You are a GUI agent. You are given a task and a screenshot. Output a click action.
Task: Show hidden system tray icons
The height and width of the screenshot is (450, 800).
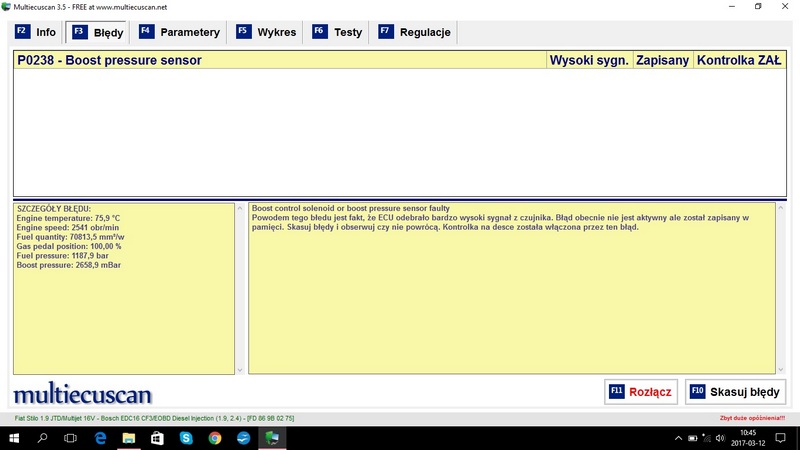tap(678, 438)
